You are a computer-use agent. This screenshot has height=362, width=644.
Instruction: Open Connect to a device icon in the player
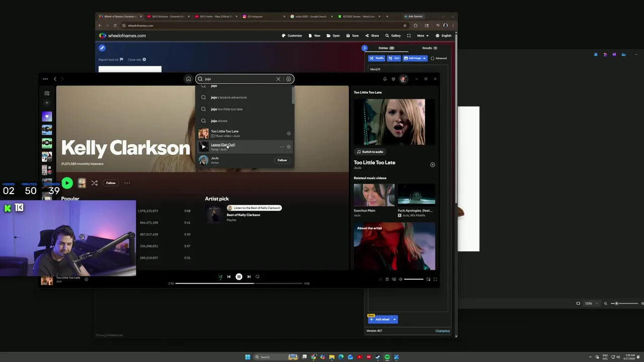pyautogui.click(x=393, y=279)
